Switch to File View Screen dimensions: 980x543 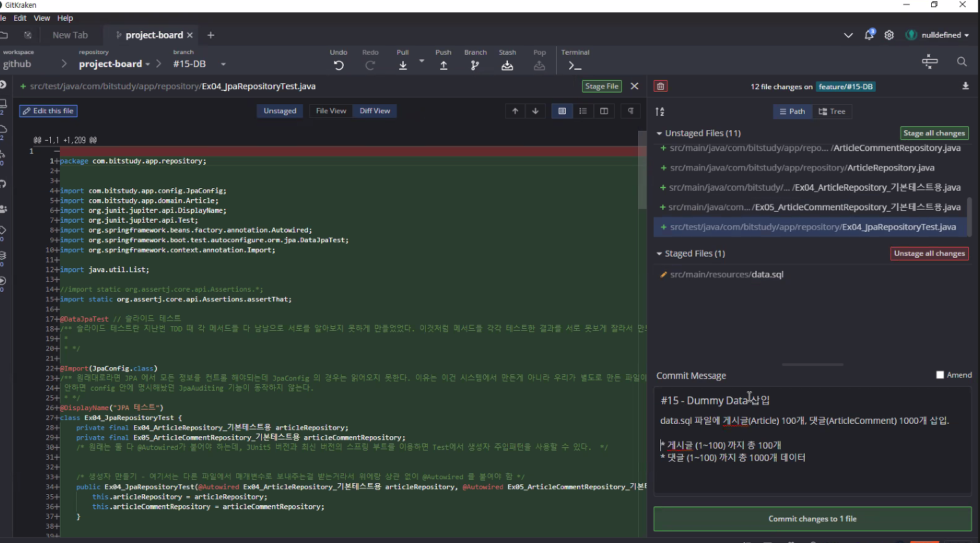(x=331, y=111)
